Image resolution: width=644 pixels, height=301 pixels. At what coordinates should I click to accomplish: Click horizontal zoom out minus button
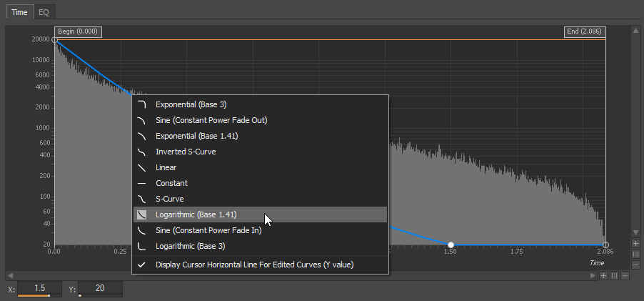point(625,275)
